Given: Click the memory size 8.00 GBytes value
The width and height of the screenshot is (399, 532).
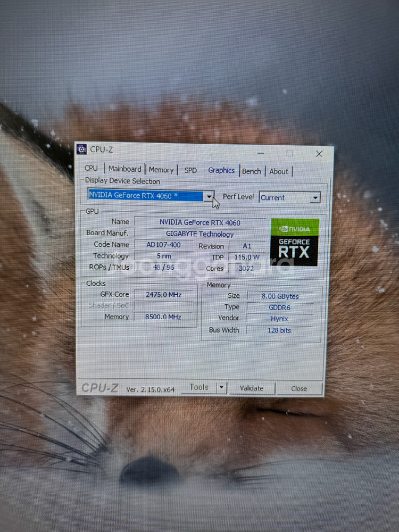Looking at the screenshot, I should tap(280, 296).
